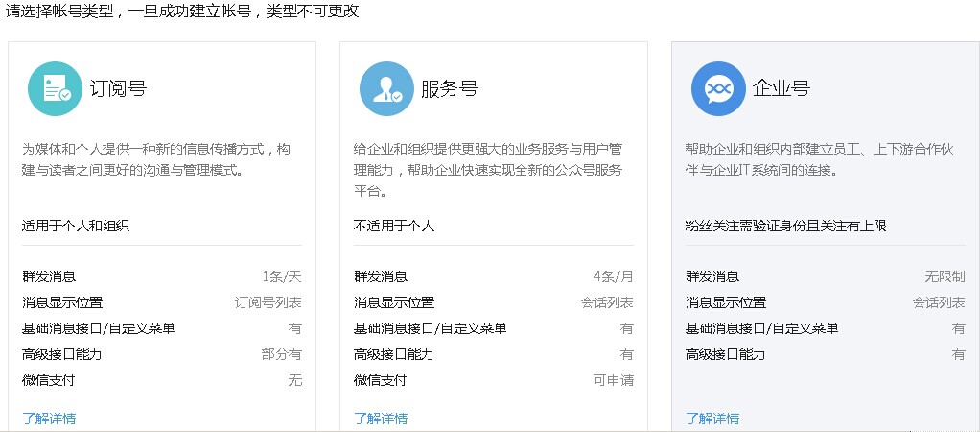The height and width of the screenshot is (432, 980).
Task: Click the 订阅号 description paragraph text
Action: 155,159
